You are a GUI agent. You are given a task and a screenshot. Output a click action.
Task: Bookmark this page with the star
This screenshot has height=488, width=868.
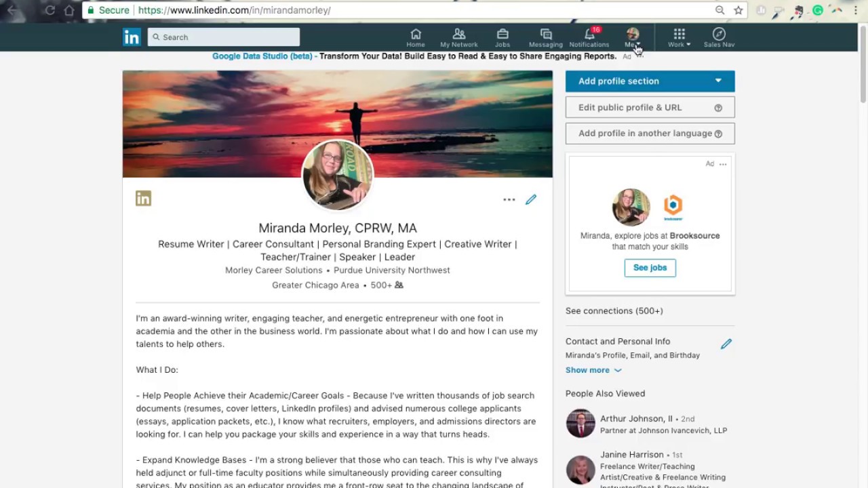[x=738, y=10]
